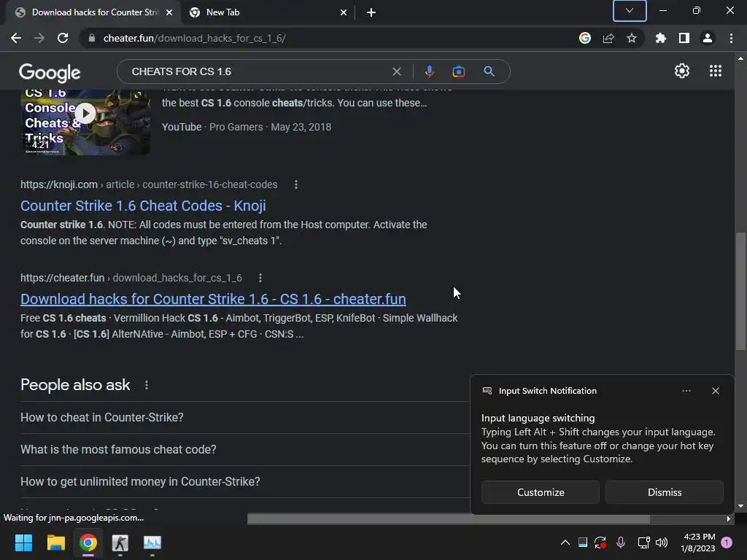
Task: Search by image camera icon
Action: click(x=458, y=71)
